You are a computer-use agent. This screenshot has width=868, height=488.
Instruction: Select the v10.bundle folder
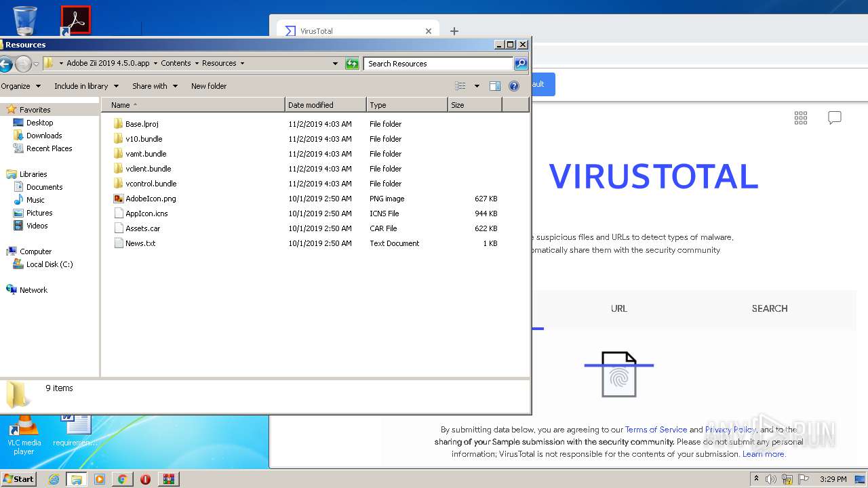pyautogui.click(x=144, y=139)
